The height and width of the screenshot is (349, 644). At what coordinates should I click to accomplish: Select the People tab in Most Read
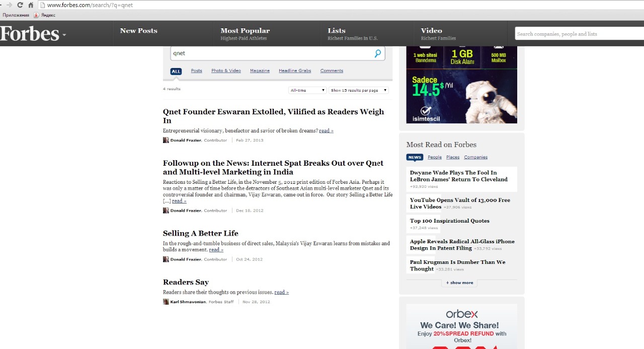click(435, 157)
